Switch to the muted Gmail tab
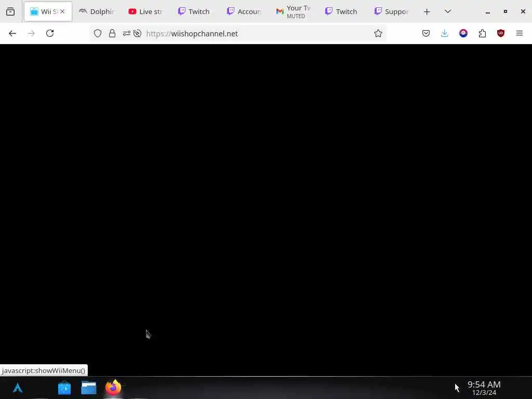This screenshot has height=399, width=532. click(293, 11)
